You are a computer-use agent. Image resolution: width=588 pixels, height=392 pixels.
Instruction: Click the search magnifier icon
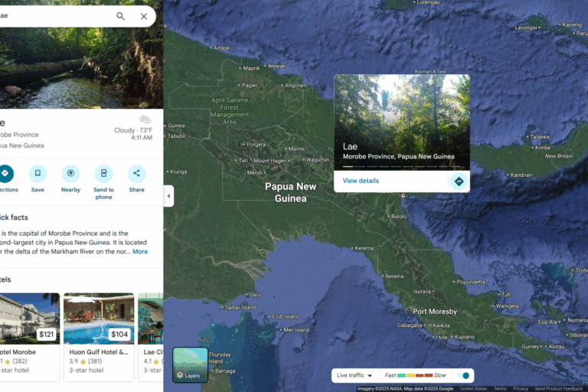click(120, 16)
